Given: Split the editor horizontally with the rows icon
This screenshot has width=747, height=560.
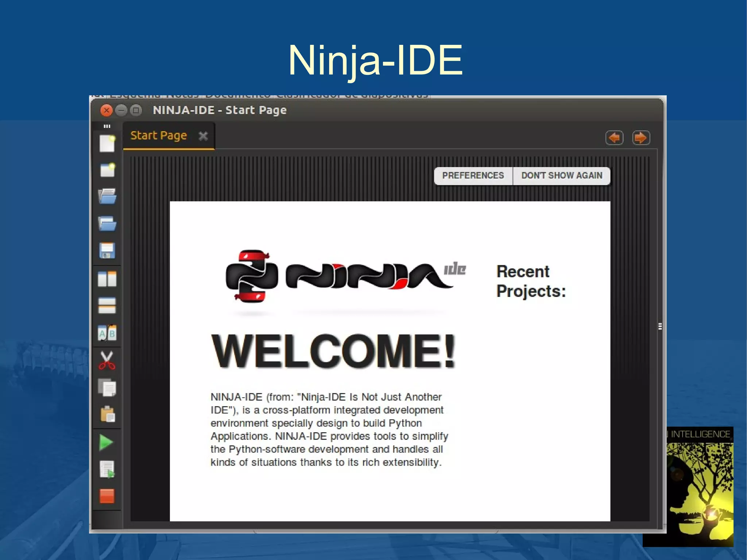Looking at the screenshot, I should click(x=107, y=306).
